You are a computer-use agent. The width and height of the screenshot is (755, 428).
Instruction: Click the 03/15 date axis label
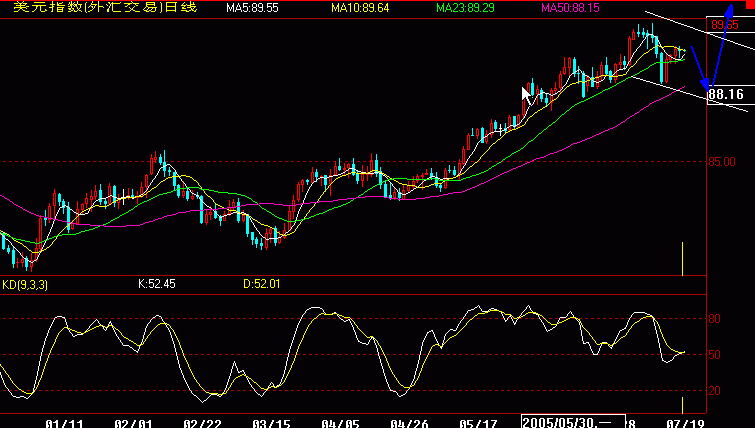[271, 424]
